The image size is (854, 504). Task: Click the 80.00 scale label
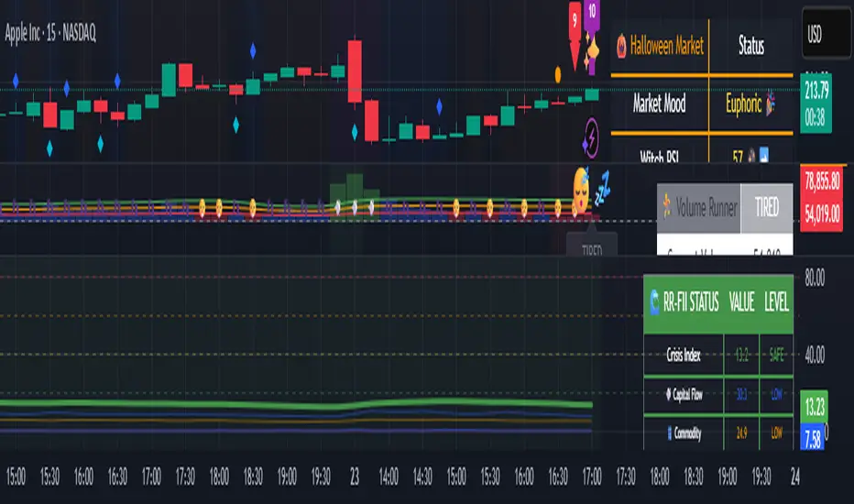tap(815, 278)
